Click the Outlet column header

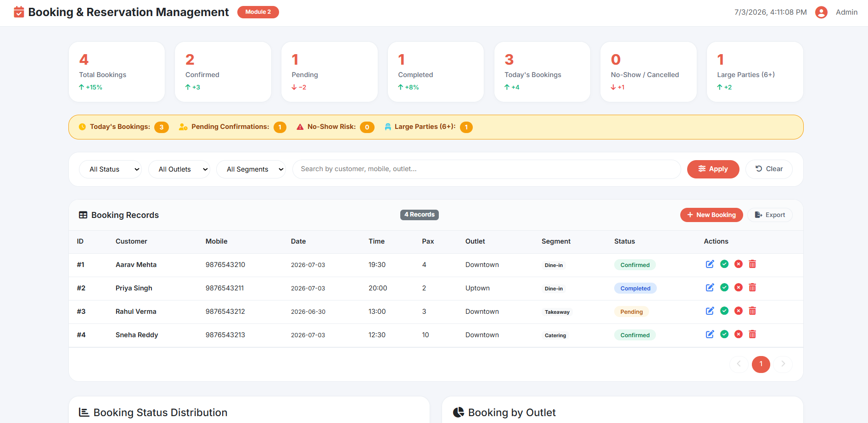pyautogui.click(x=475, y=242)
